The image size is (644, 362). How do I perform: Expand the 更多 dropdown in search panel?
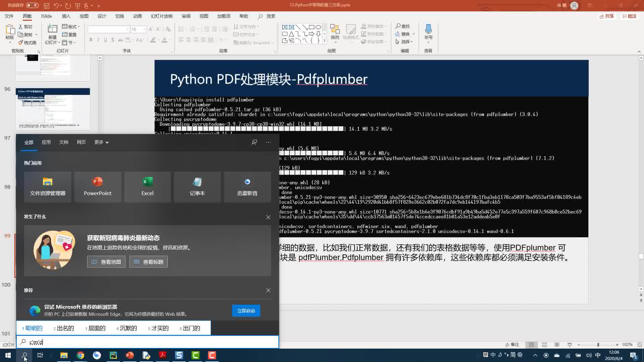(x=101, y=142)
